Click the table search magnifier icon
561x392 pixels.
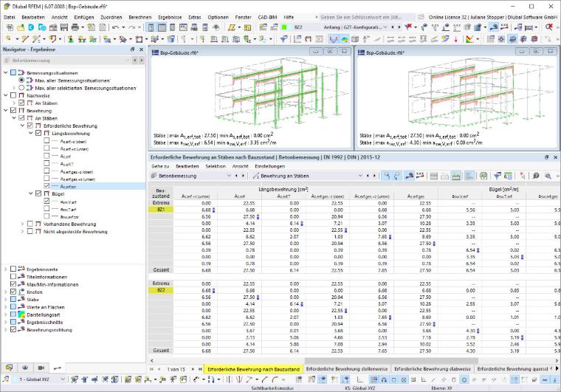(536, 176)
